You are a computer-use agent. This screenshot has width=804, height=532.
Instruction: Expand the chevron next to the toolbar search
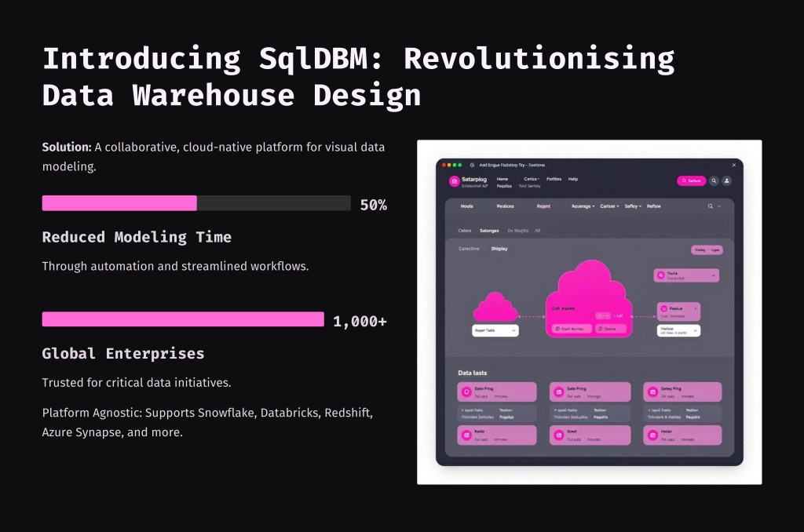click(x=719, y=206)
